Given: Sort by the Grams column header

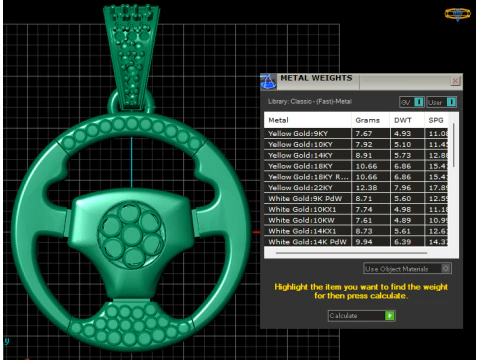Looking at the screenshot, I should tap(370, 120).
